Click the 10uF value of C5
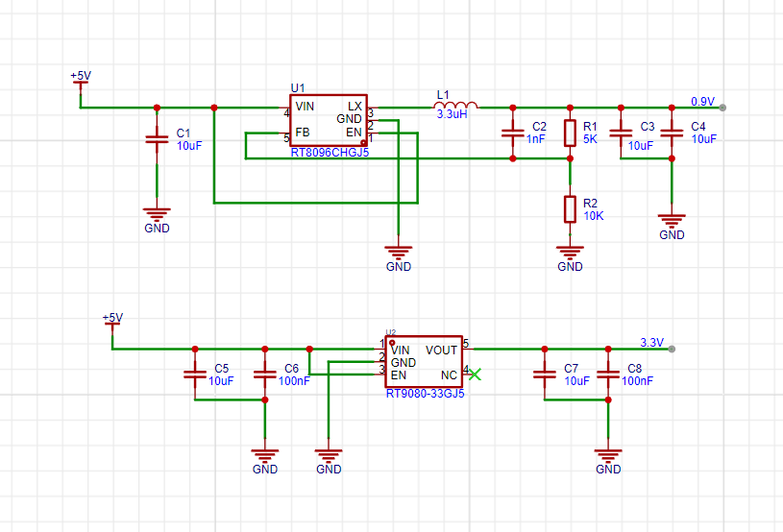The width and height of the screenshot is (783, 532). (x=221, y=381)
